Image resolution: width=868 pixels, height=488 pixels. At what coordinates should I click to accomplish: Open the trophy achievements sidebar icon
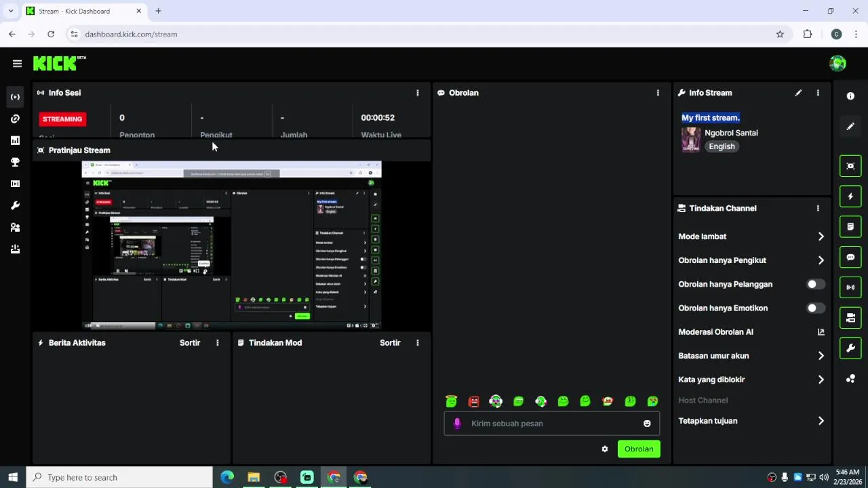(15, 162)
